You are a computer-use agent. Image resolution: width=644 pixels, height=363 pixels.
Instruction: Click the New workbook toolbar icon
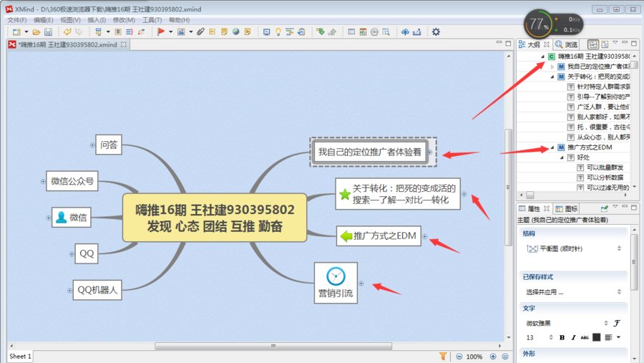(x=16, y=32)
